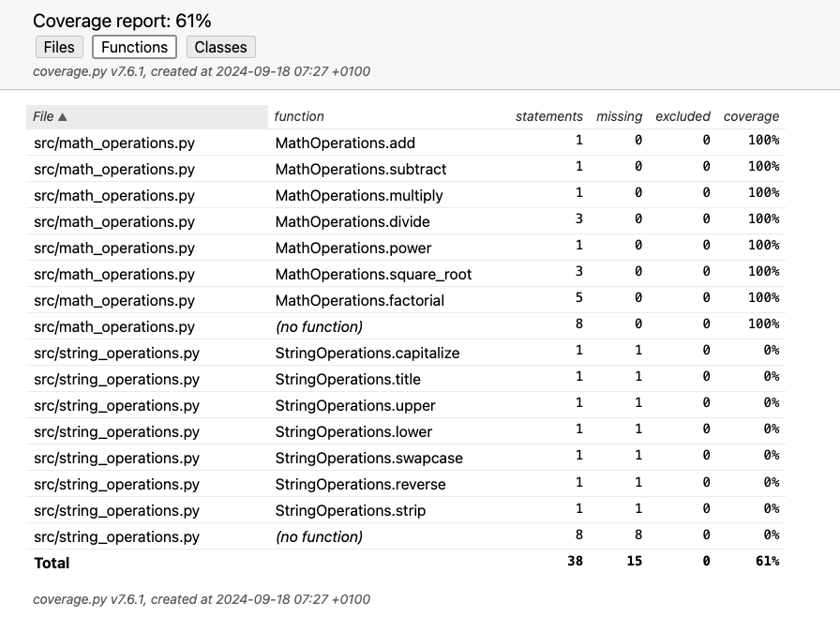Open MathOperations.square_root function link

click(373, 275)
